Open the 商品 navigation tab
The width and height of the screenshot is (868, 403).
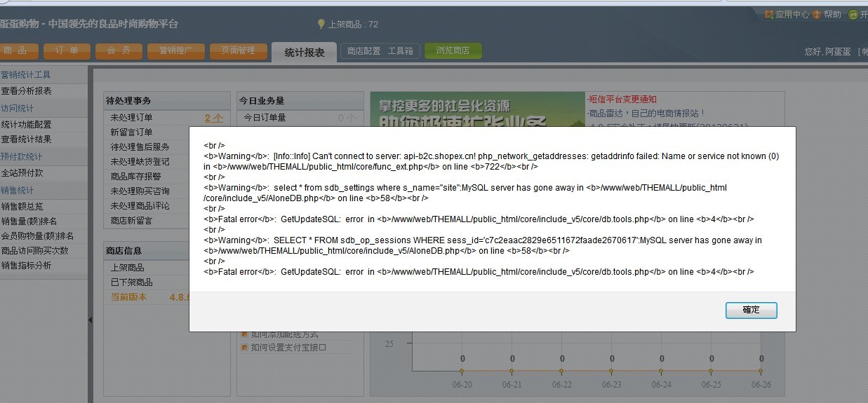[x=15, y=50]
